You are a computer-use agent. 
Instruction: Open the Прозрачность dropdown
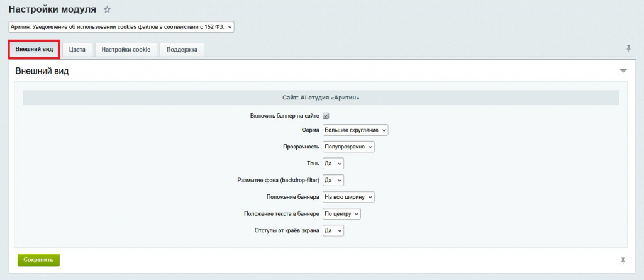(348, 147)
